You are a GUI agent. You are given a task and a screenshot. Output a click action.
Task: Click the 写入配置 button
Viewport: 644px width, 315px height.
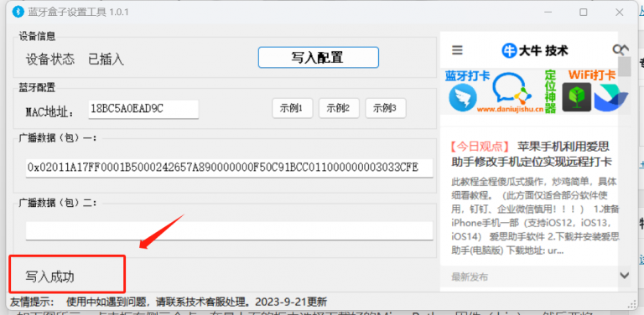319,58
